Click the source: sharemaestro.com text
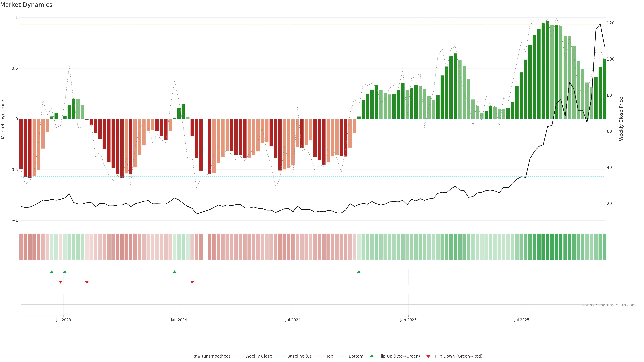 tap(609, 305)
